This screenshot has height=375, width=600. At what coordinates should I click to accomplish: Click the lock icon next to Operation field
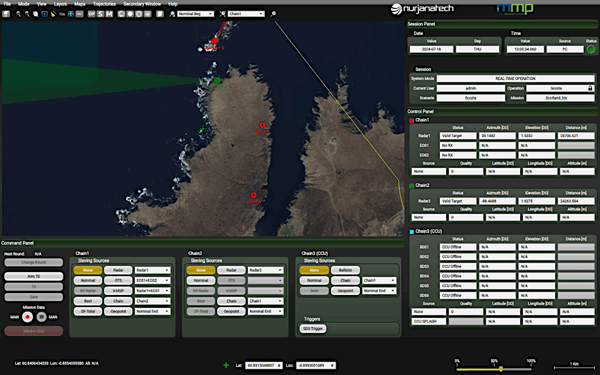(590, 88)
